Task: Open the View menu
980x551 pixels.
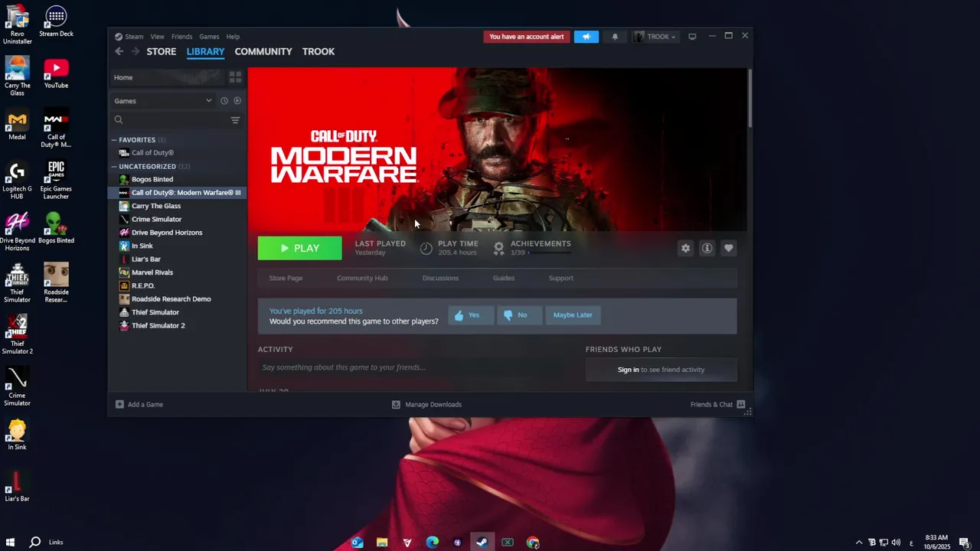Action: click(x=157, y=37)
